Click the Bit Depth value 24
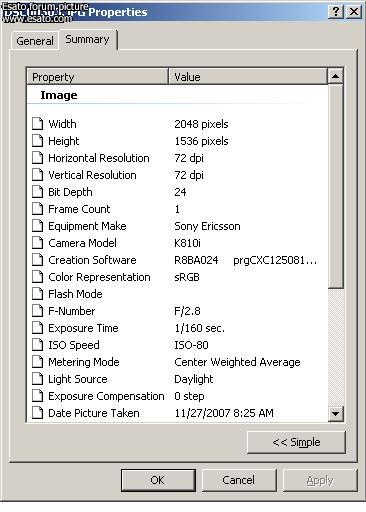366x512 pixels. click(180, 192)
